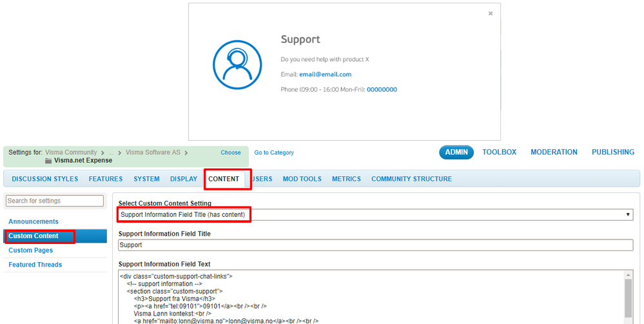
Task: Click the mailto:lonn@visma.no code line
Action: (226, 321)
